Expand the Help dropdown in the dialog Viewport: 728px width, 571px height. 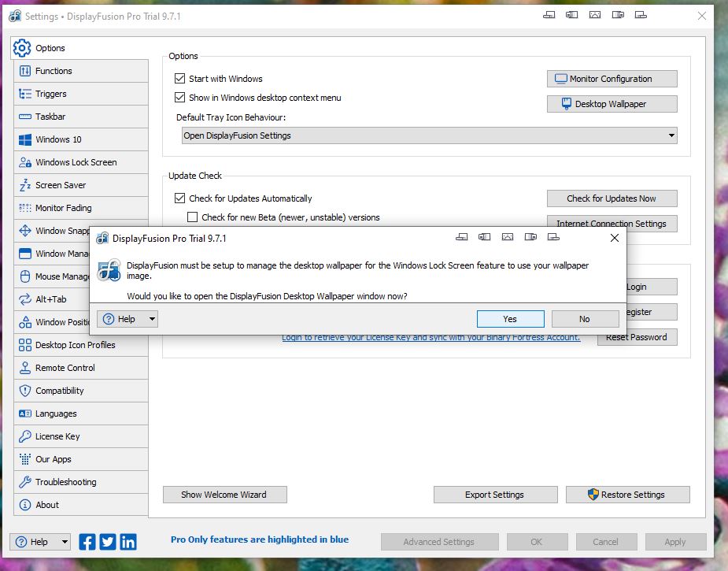pos(152,319)
